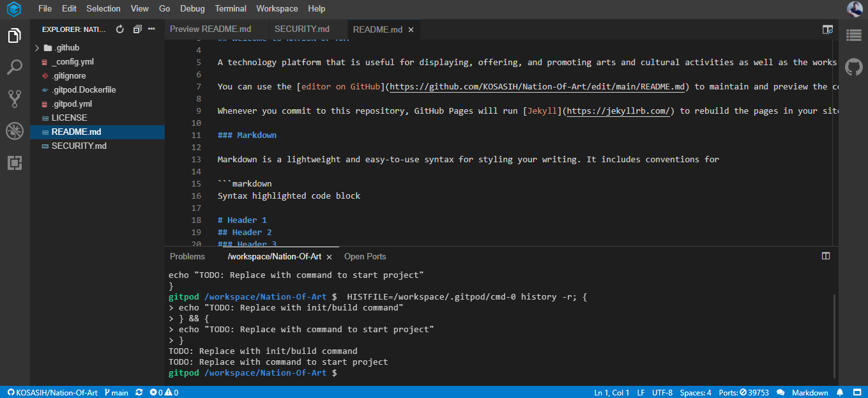
Task: Switch to Preview README.md tab
Action: [210, 29]
